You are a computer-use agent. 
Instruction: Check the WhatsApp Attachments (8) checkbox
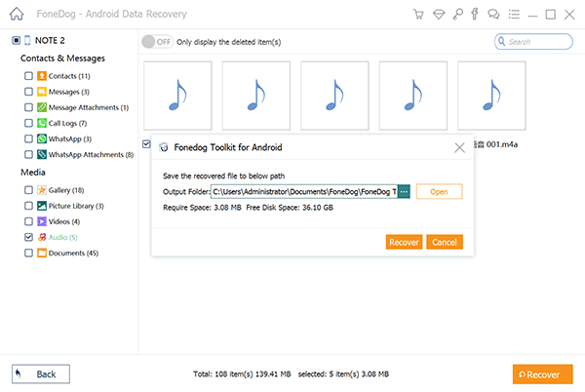click(x=28, y=154)
